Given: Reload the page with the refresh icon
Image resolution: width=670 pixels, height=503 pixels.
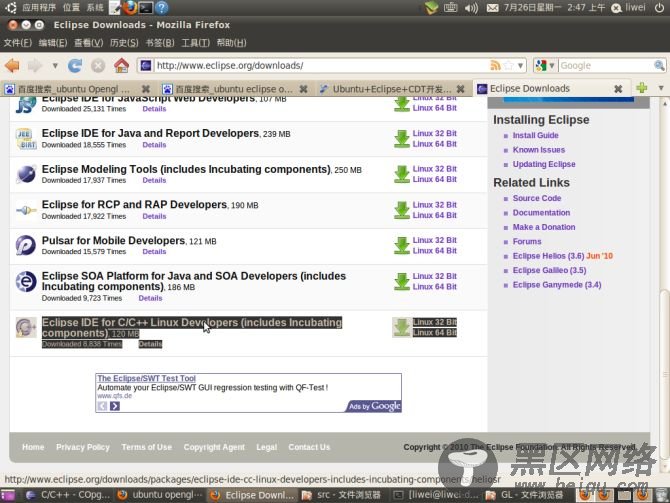Looking at the screenshot, I should coord(75,65).
